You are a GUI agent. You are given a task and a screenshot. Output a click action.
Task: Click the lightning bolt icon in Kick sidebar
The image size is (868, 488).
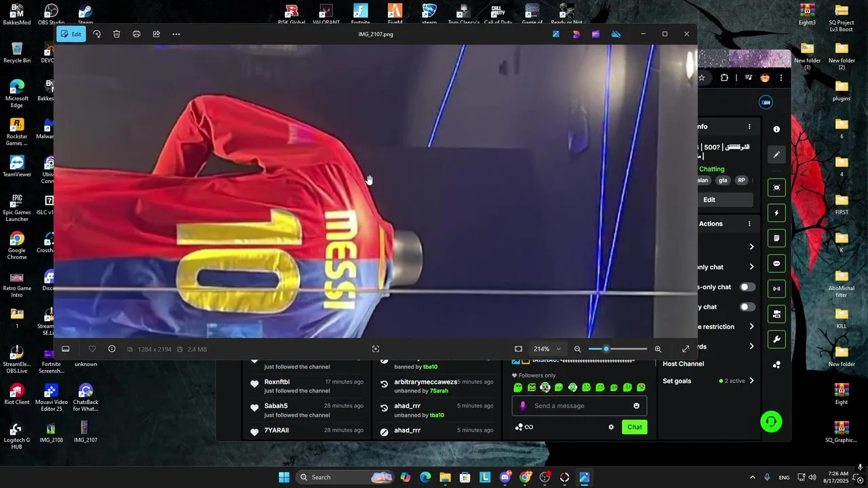click(776, 213)
